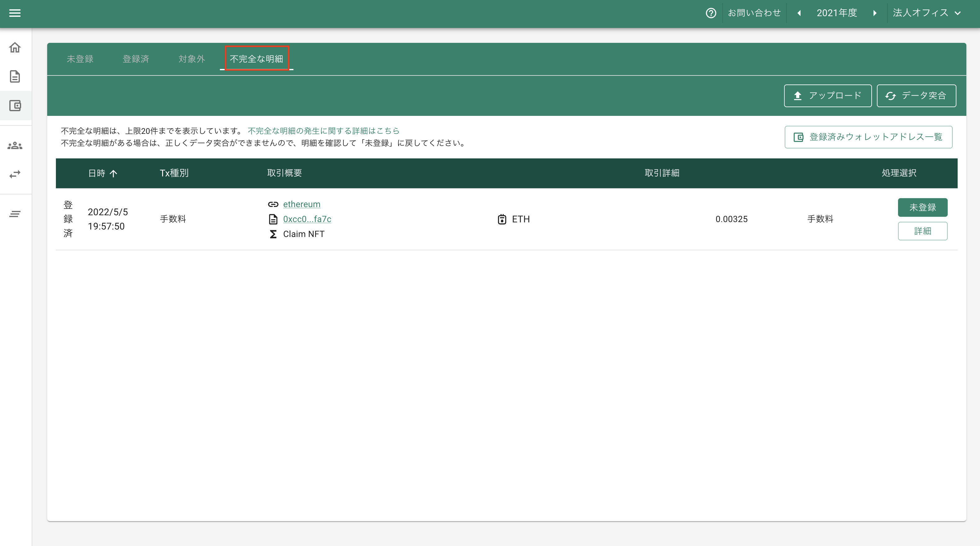The height and width of the screenshot is (546, 980).
Task: Click the 未登録 button in the row
Action: point(922,207)
